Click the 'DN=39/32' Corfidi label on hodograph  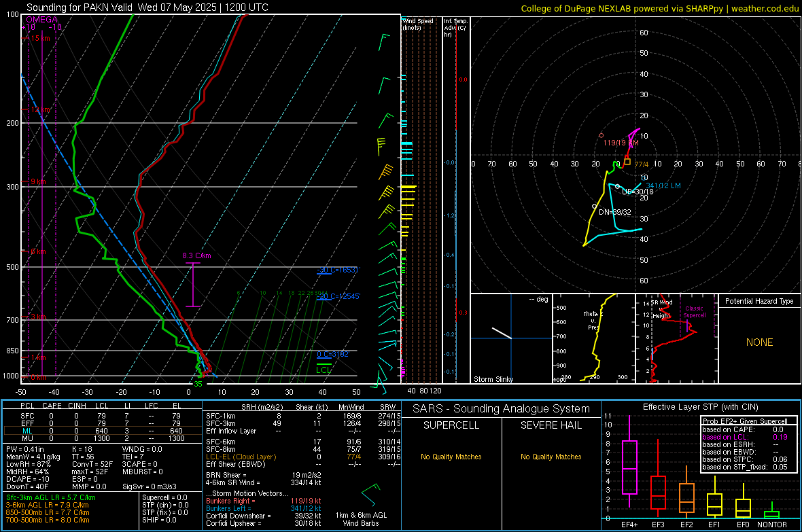coord(615,212)
